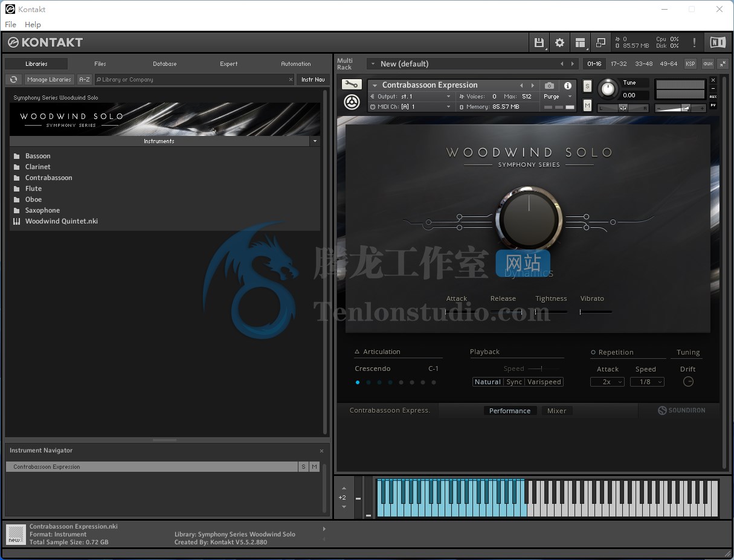
Task: Solo the instrument with the S button in rack header
Action: click(x=587, y=86)
